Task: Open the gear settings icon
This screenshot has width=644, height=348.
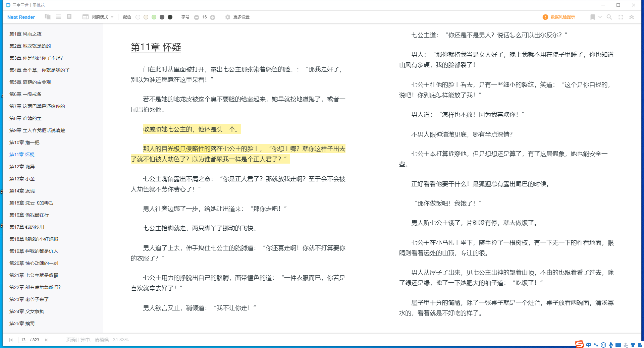Action: point(228,17)
